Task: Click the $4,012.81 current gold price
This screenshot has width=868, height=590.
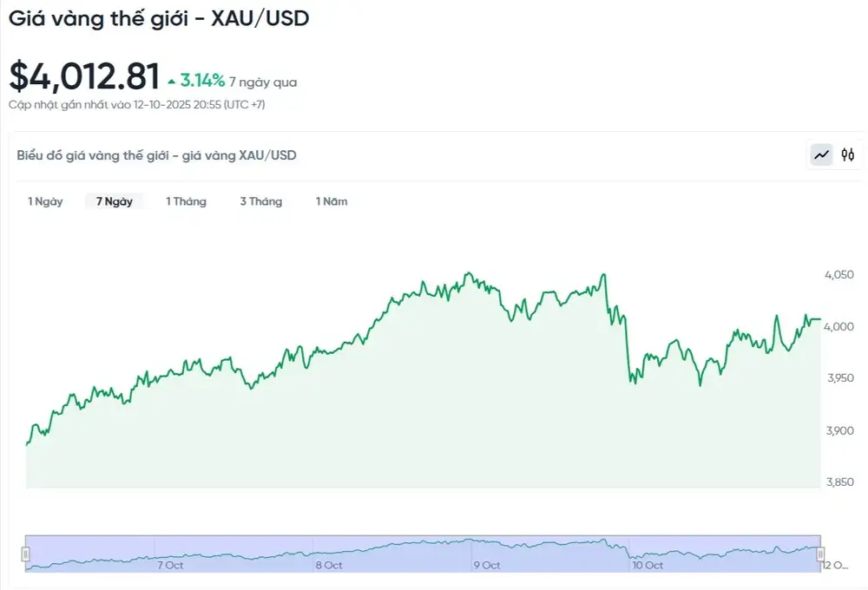Action: tap(84, 76)
